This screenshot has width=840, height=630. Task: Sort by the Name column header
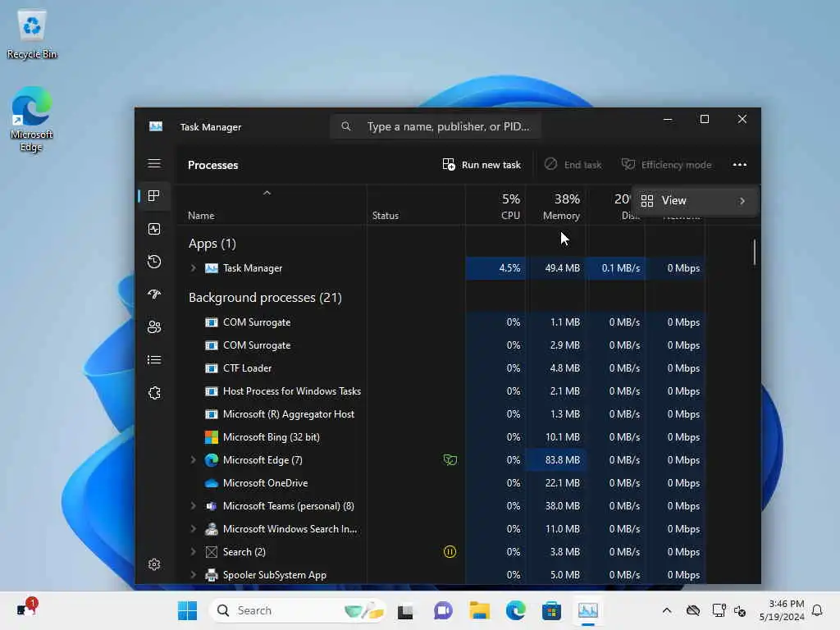201,216
